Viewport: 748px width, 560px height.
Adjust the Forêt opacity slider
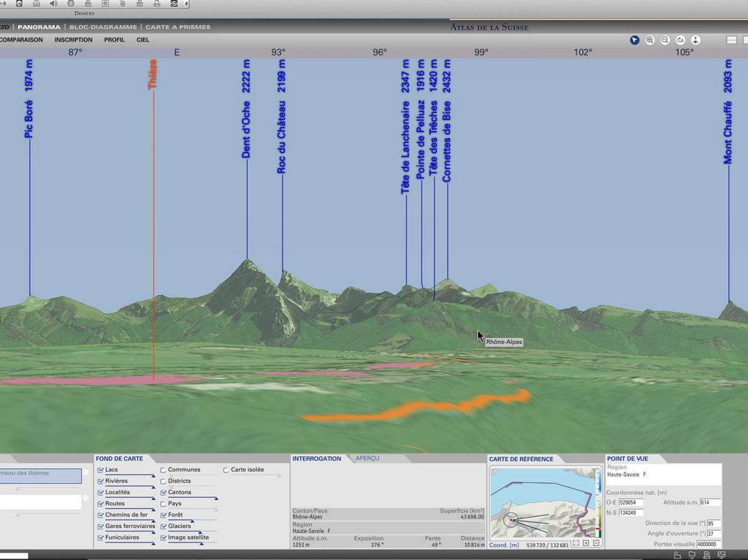click(192, 521)
